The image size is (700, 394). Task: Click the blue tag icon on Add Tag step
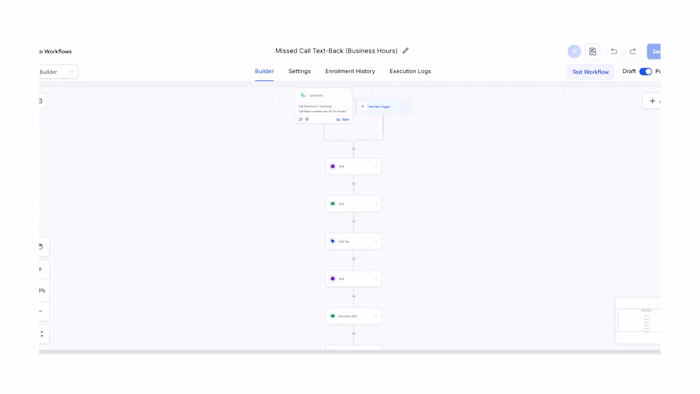coord(333,241)
